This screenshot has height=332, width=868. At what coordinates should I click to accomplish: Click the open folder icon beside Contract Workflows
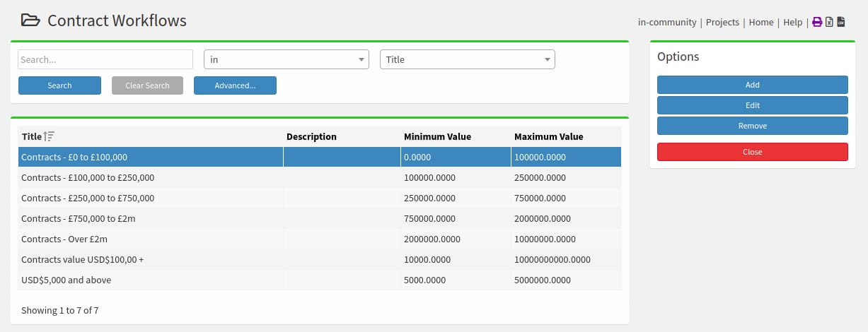[30, 20]
